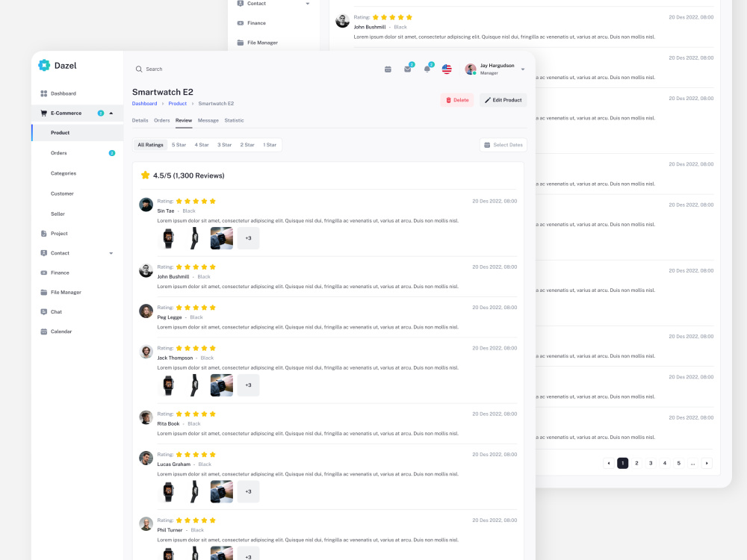
Task: Click the US flag language icon
Action: tap(447, 69)
